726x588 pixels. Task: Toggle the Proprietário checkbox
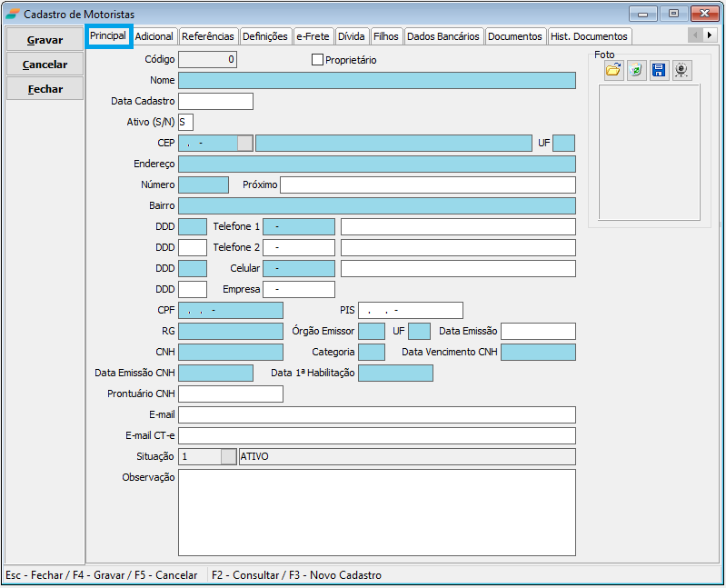[317, 60]
